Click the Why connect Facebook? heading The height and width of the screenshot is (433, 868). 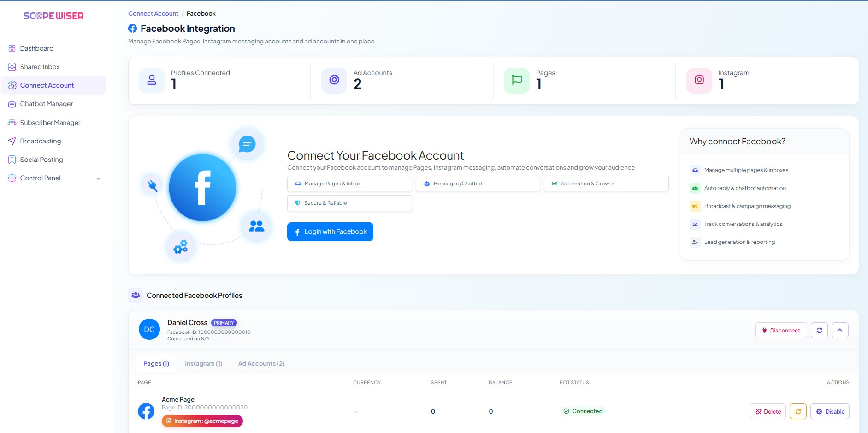(x=738, y=142)
